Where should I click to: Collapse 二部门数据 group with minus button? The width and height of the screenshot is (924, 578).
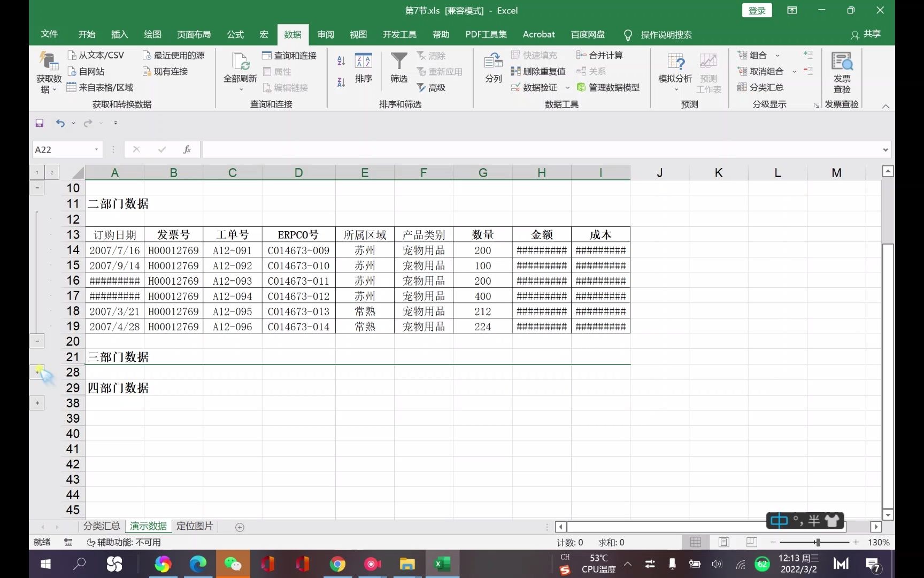pos(37,341)
